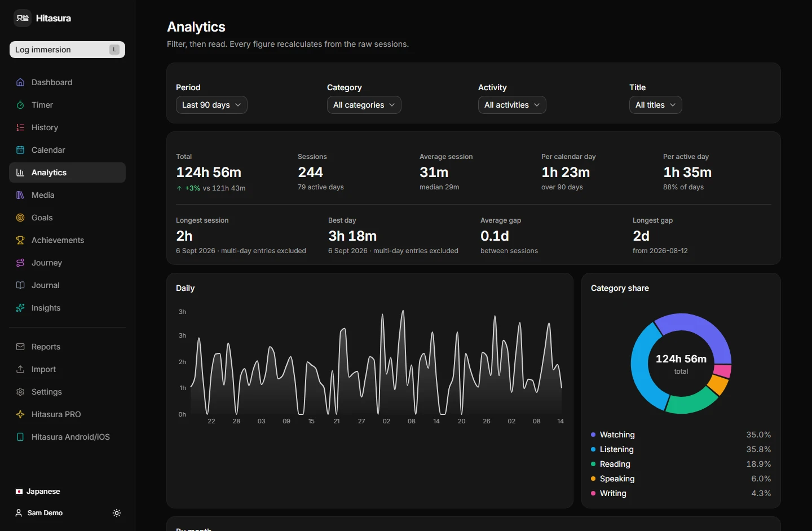Click the 35.8% Listening share value

(x=758, y=449)
